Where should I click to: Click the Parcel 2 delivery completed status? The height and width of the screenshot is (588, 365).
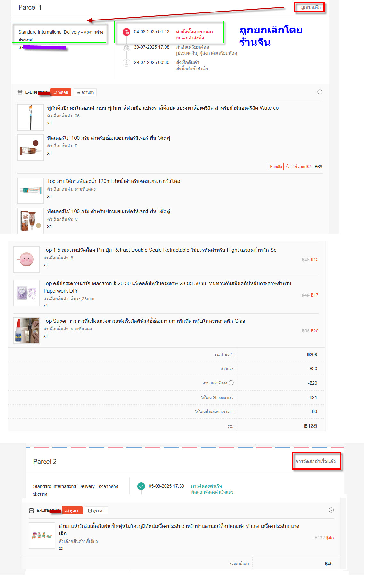(x=315, y=461)
